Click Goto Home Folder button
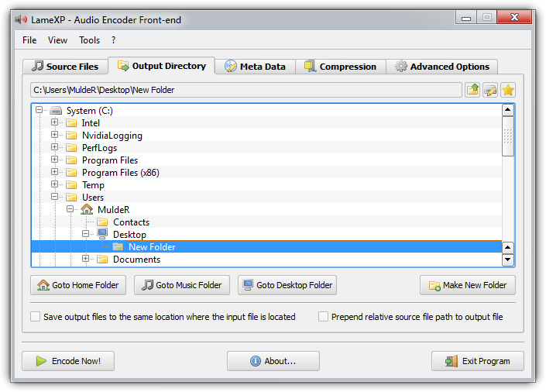 click(x=78, y=285)
